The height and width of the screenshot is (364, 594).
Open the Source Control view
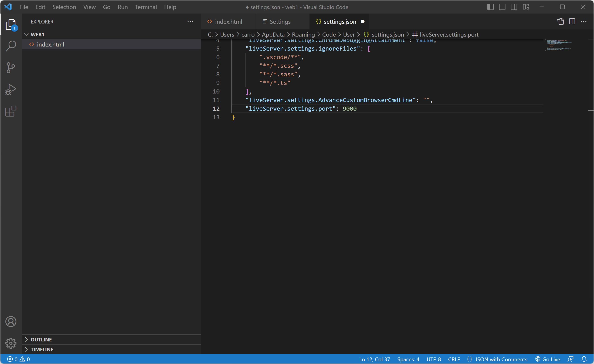pos(11,68)
